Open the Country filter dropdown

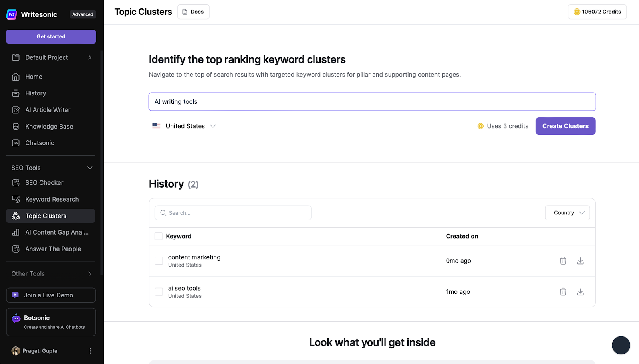pyautogui.click(x=568, y=213)
